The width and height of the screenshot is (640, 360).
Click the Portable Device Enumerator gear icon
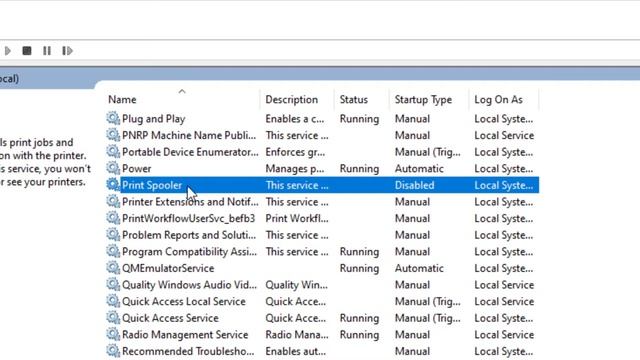(x=113, y=151)
